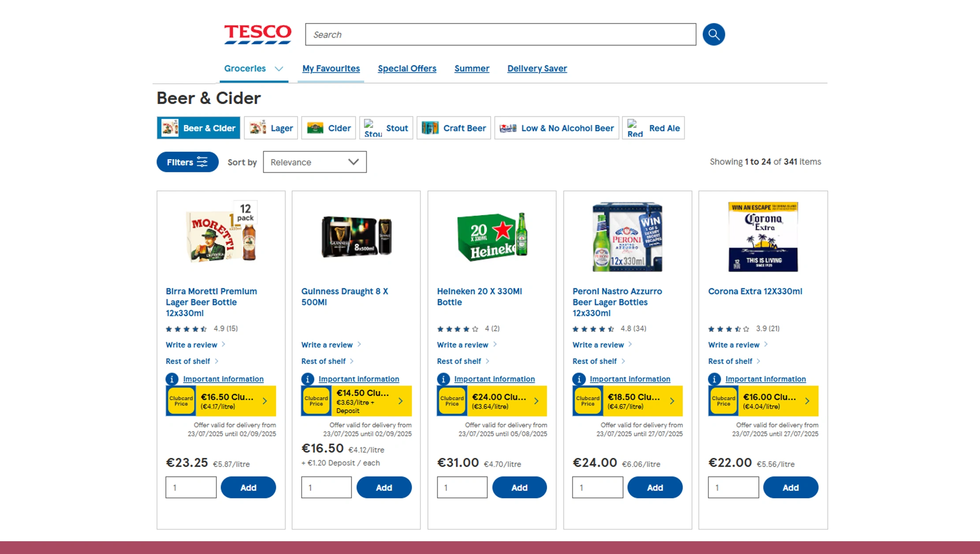The height and width of the screenshot is (554, 980).
Task: Select the Stout category icon
Action: 372,128
